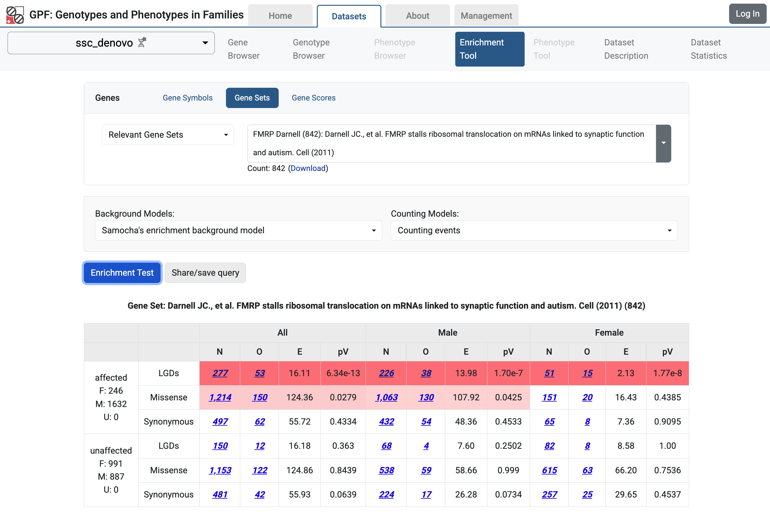Open the Counting Models dropdown

534,230
